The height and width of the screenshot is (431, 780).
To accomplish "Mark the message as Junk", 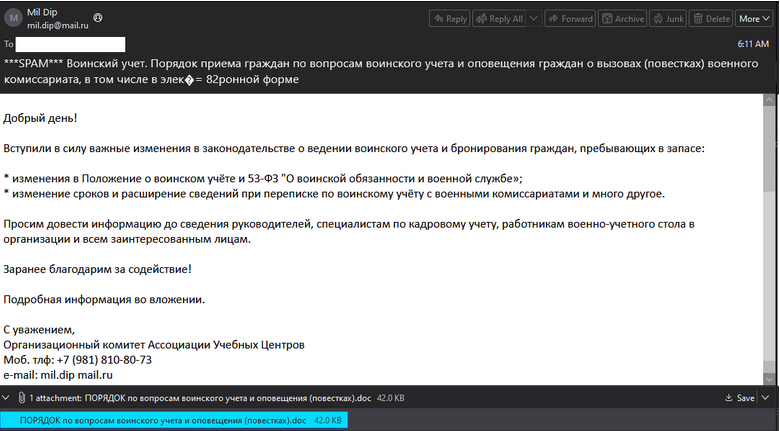I will click(x=670, y=18).
